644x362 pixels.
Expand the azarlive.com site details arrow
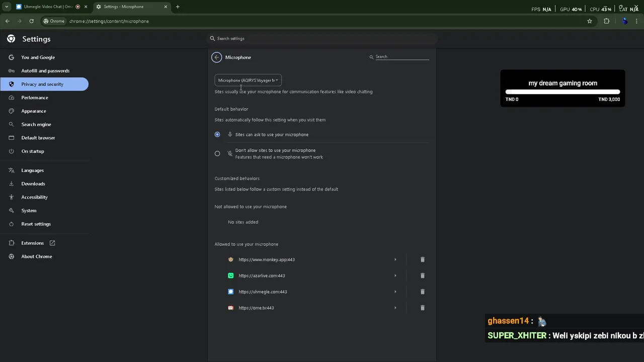[395, 276]
